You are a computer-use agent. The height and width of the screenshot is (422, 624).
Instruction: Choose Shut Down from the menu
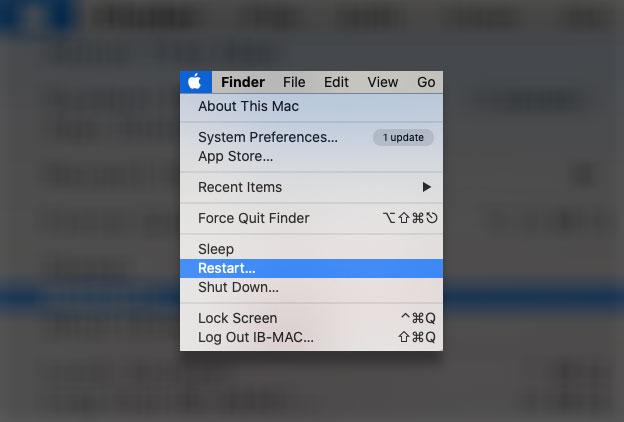click(x=238, y=287)
